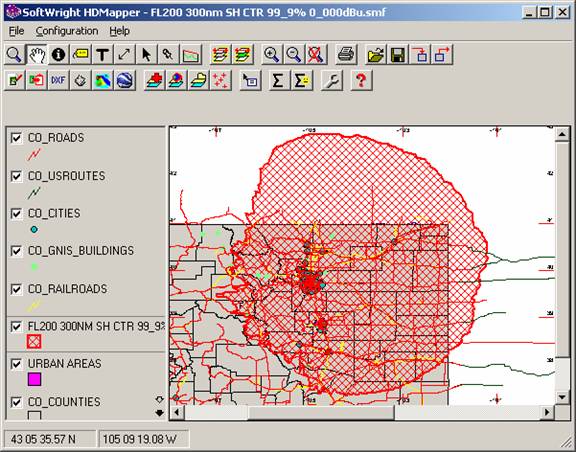576x452 pixels.
Task: Click the pushpin tool icon
Action: point(169,55)
